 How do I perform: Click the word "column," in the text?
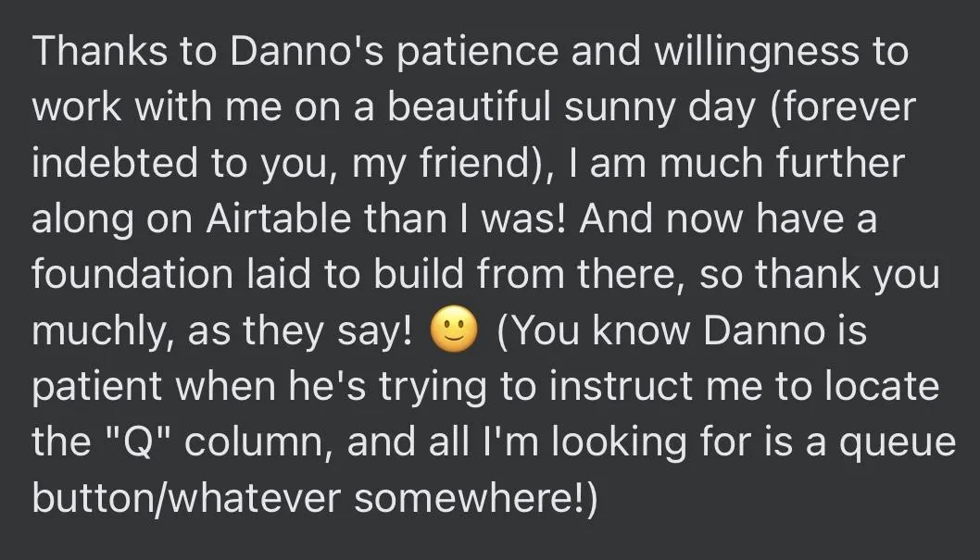click(x=259, y=442)
